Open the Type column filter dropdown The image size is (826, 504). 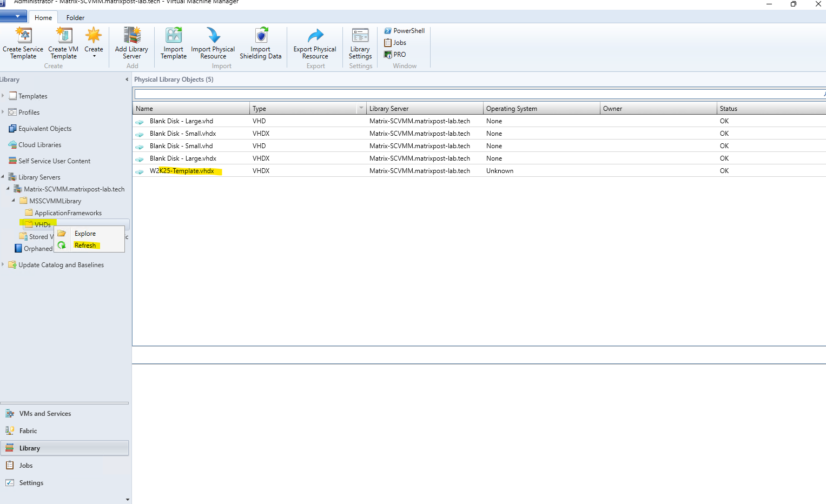click(x=361, y=109)
